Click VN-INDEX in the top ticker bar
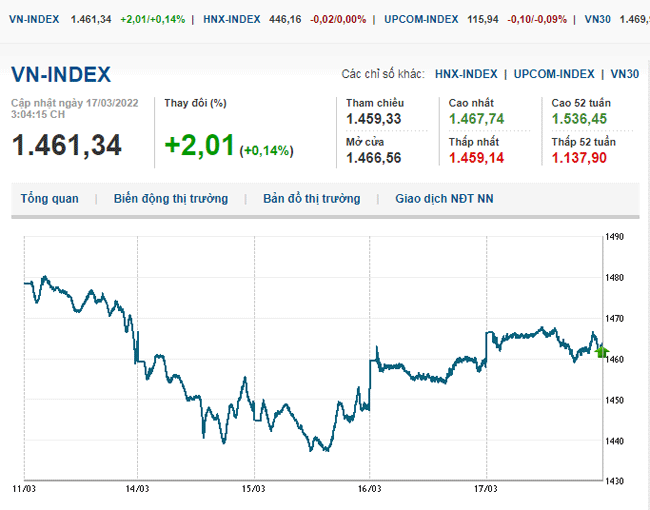Screen dimensions: 650x510 (x=32, y=19)
